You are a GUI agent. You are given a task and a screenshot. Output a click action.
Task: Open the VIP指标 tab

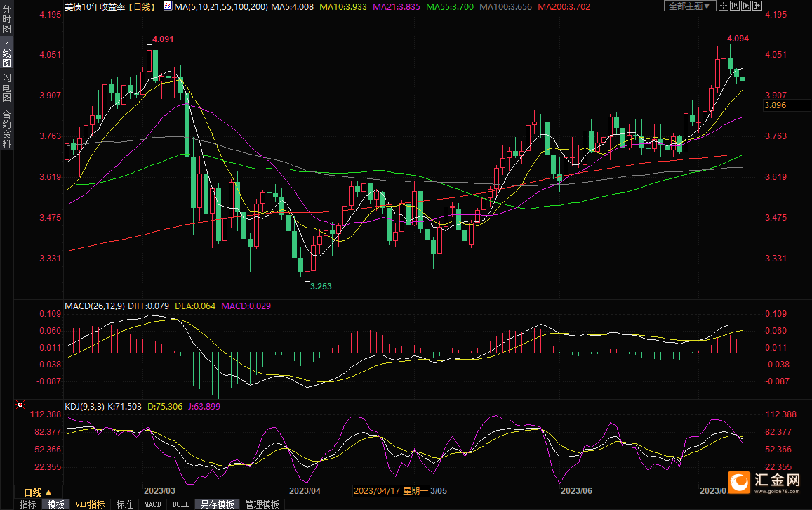(90, 504)
